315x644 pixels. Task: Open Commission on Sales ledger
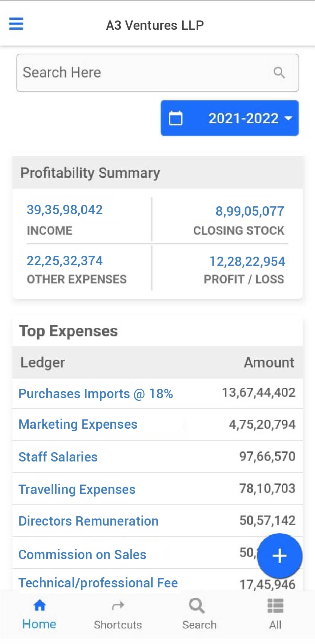(x=82, y=555)
